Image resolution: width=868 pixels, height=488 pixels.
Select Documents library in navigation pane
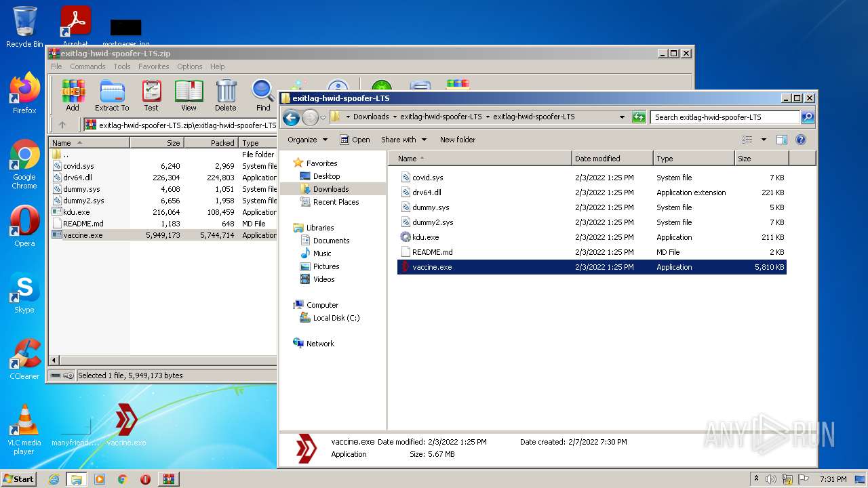coord(331,241)
